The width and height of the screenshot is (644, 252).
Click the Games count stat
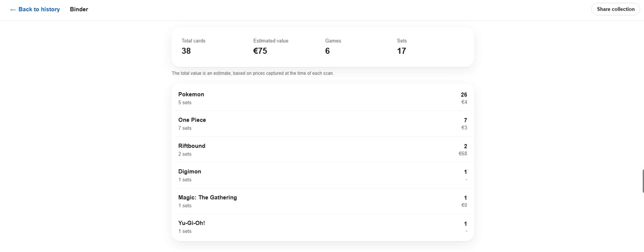(333, 46)
